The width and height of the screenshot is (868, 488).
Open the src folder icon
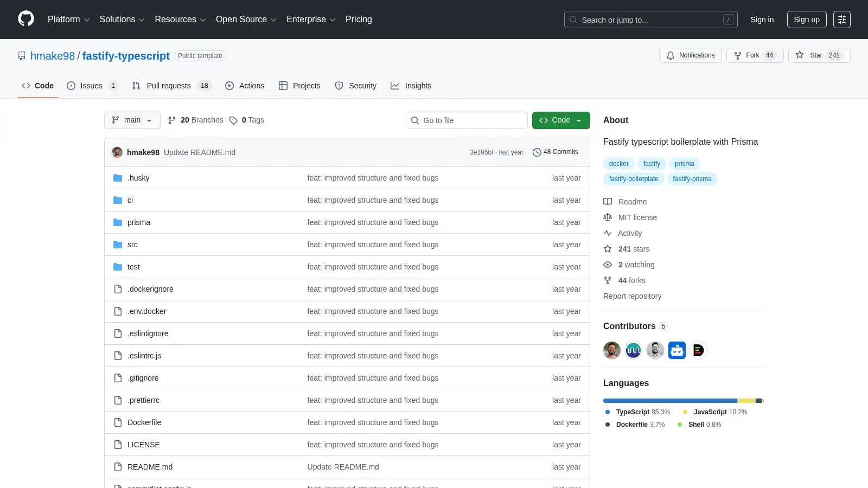point(118,245)
